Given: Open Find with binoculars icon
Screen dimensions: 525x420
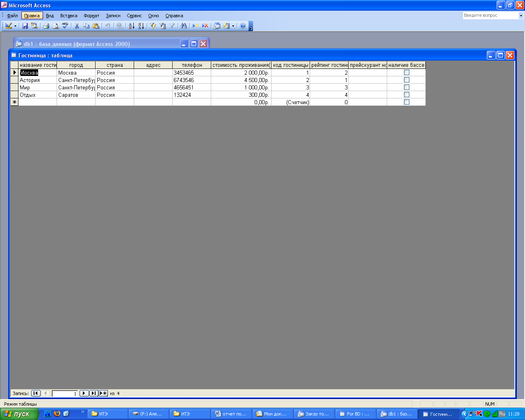Looking at the screenshot, I should pos(184,26).
